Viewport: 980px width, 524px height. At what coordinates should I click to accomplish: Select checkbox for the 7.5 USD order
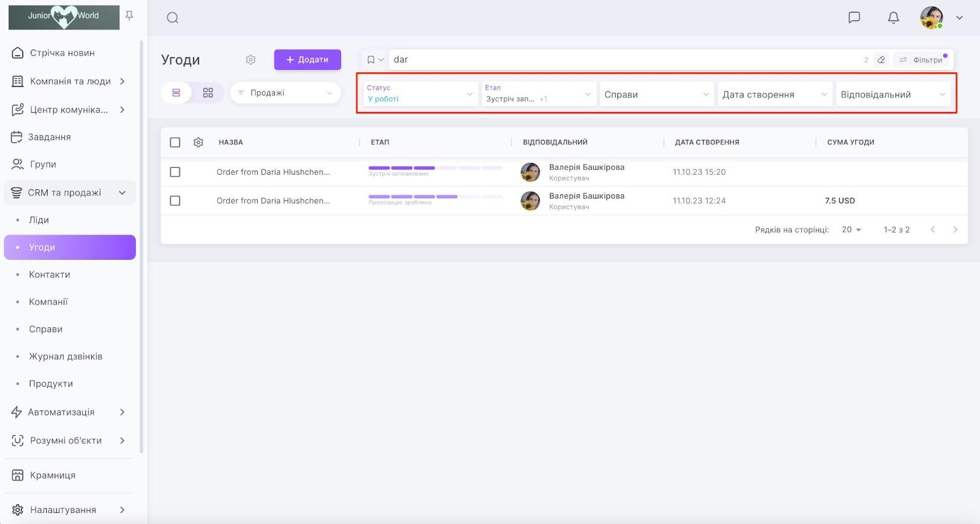175,200
